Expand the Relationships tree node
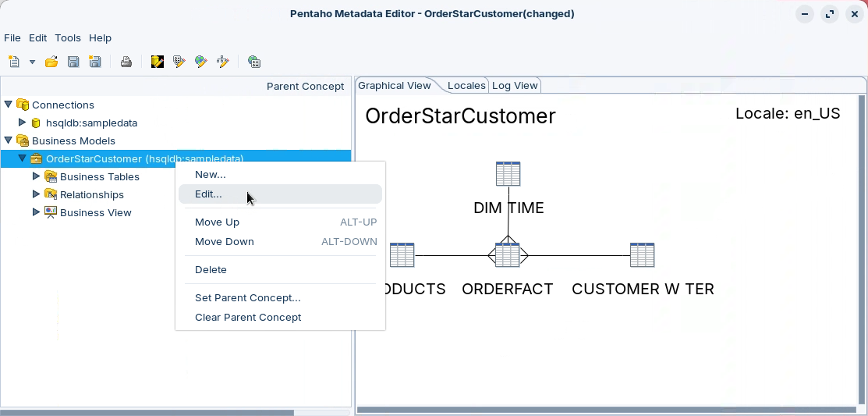868x416 pixels. pos(36,194)
